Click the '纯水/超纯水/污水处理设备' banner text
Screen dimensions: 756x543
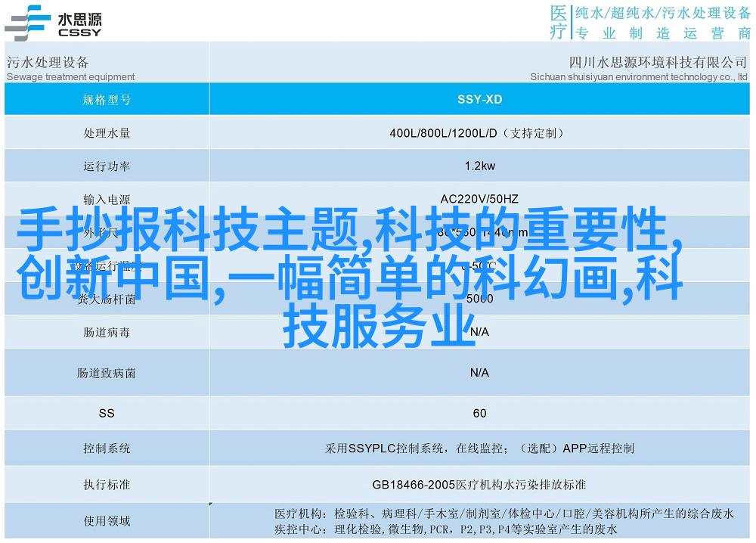click(x=663, y=13)
